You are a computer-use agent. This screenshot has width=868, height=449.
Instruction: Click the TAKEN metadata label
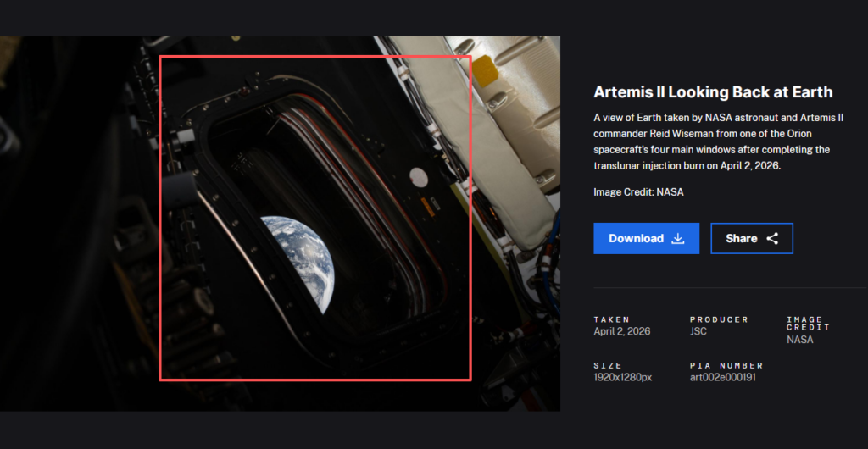coord(612,319)
